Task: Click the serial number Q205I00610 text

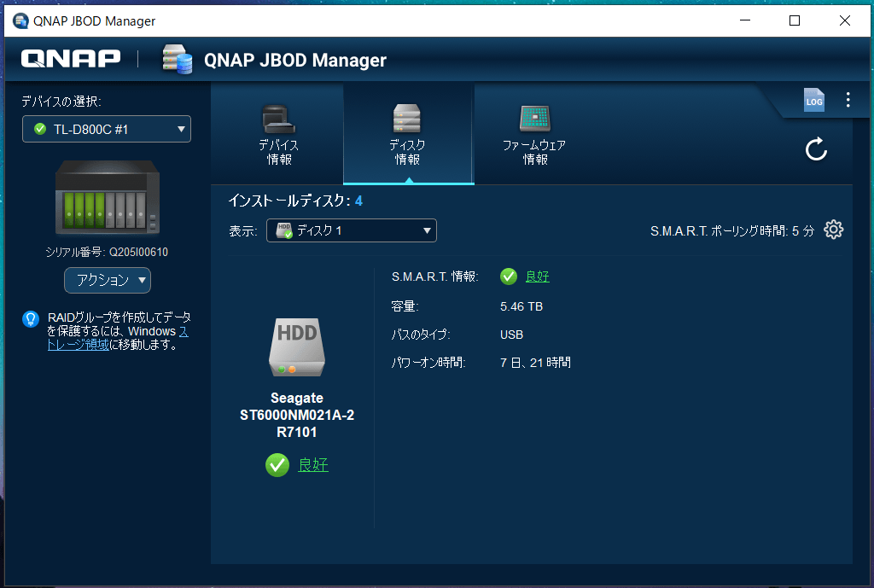Action: coord(138,252)
